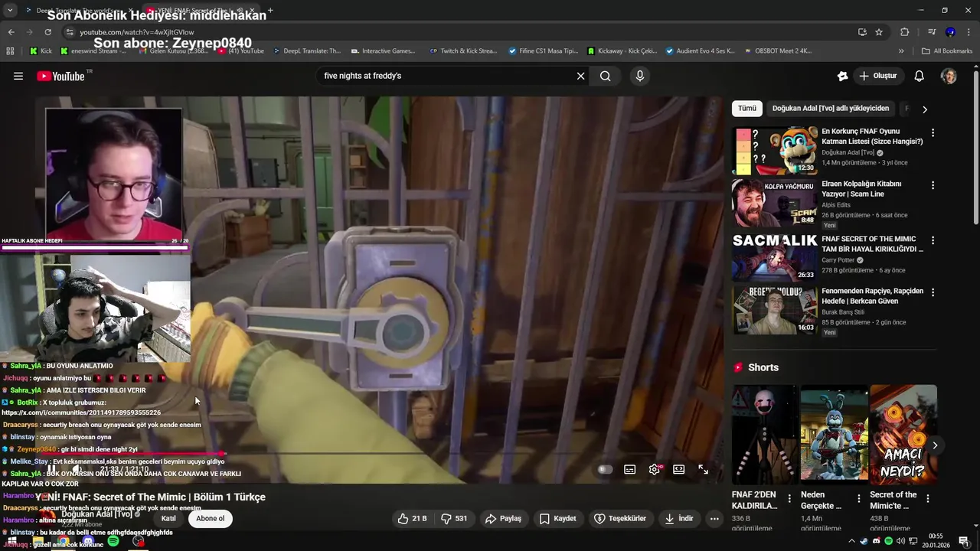Viewport: 980px width, 551px height.
Task: Dislike the video with 531 thumbs down
Action: [x=454, y=518]
